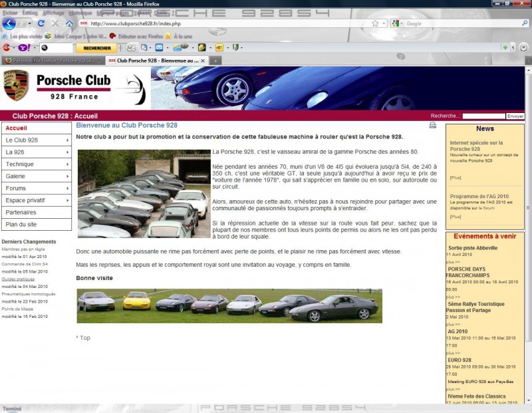This screenshot has height=413, width=532.
Task: Click the Porsche crest logo
Action: [x=15, y=85]
